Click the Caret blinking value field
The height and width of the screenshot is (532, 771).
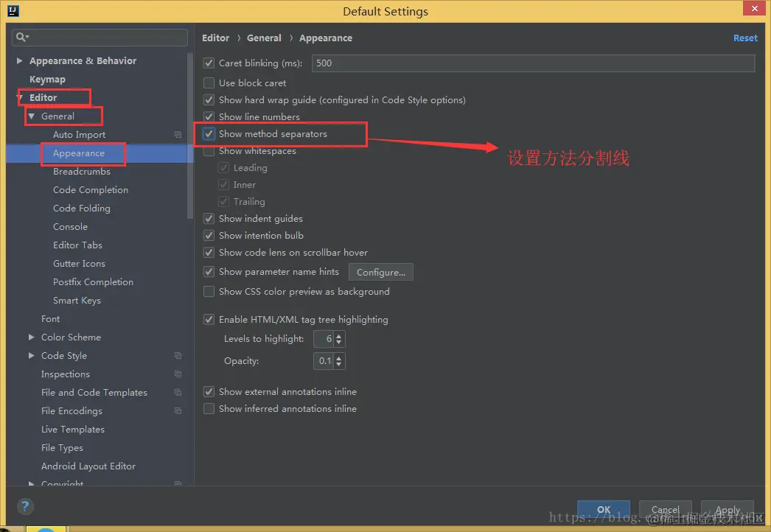pyautogui.click(x=534, y=63)
